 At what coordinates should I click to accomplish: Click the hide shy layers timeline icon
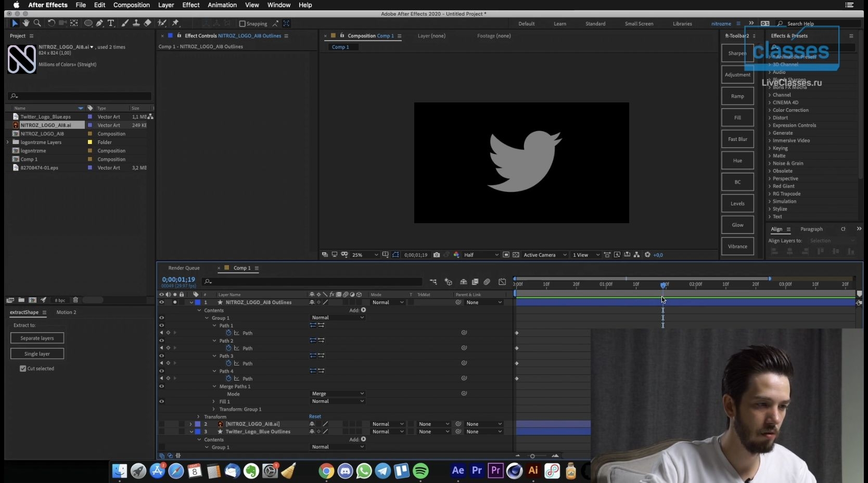463,282
